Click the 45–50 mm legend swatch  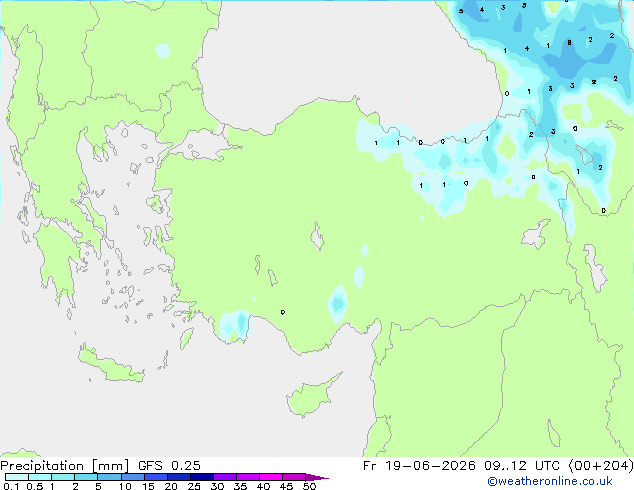[x=294, y=477]
